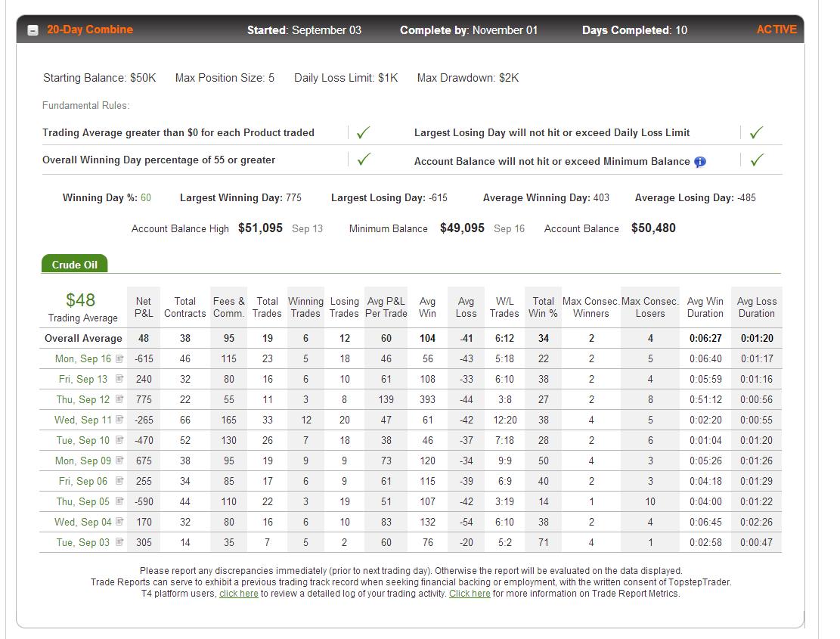Click the Net P&L column header
Image resolution: width=840 pixels, height=639 pixels.
pos(144,307)
